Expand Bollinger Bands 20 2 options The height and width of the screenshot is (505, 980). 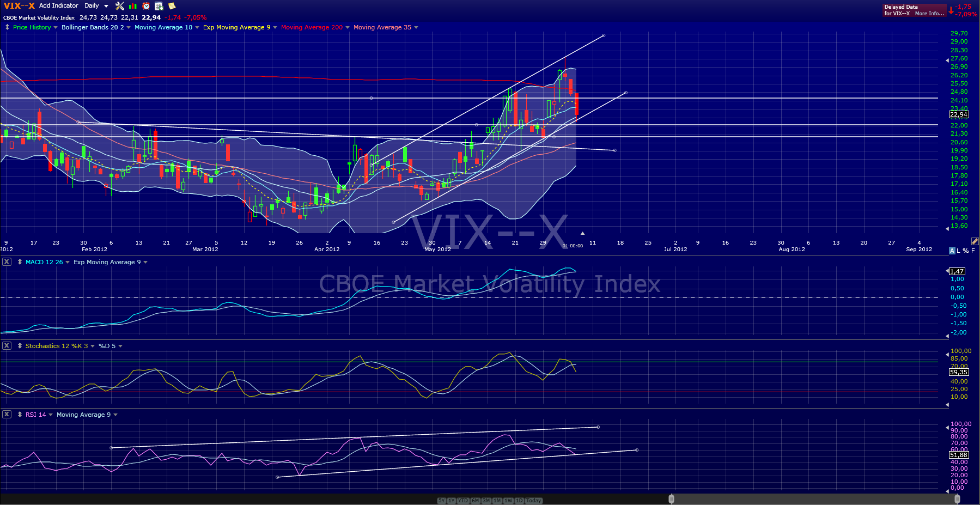pos(129,28)
